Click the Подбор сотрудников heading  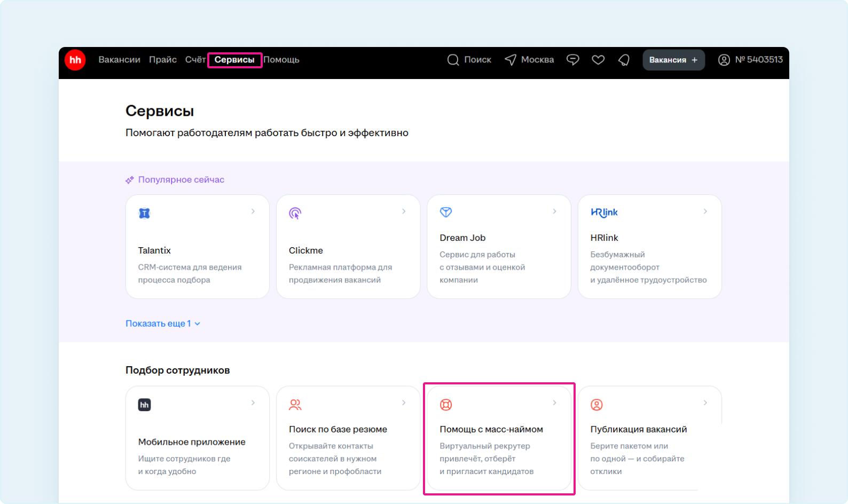(177, 370)
